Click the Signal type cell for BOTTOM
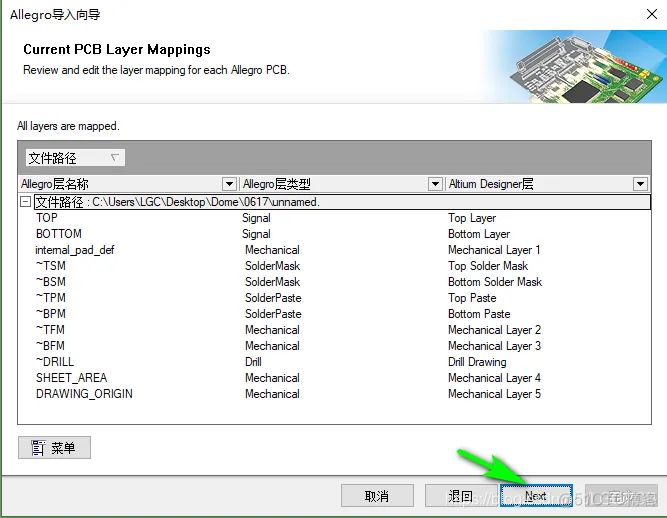Screen dimensions: 667x518 [x=257, y=234]
